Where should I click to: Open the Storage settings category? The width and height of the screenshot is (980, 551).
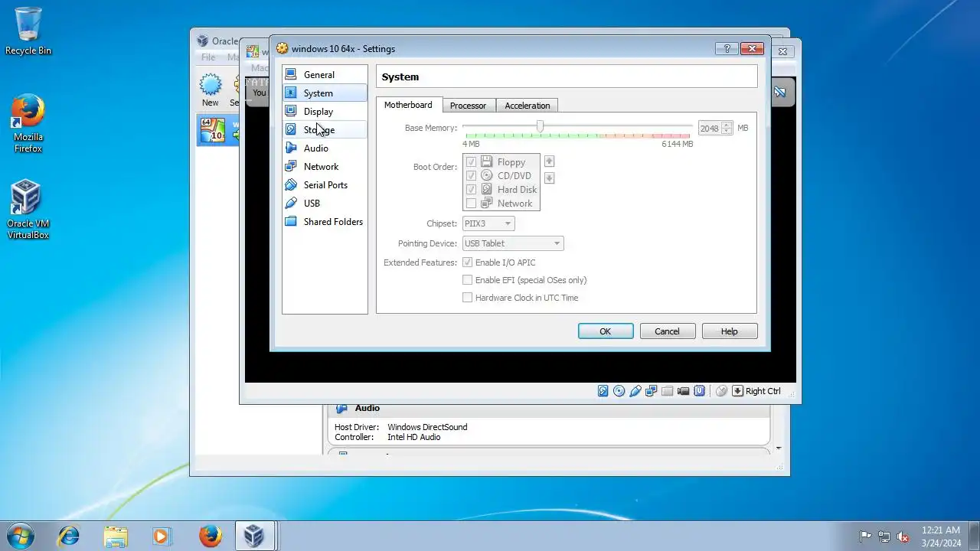325,130
